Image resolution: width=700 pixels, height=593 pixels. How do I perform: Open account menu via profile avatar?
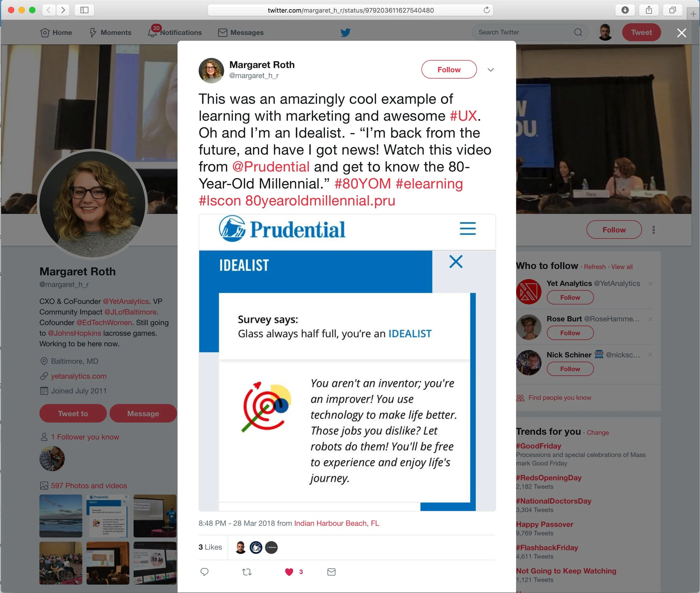click(605, 32)
